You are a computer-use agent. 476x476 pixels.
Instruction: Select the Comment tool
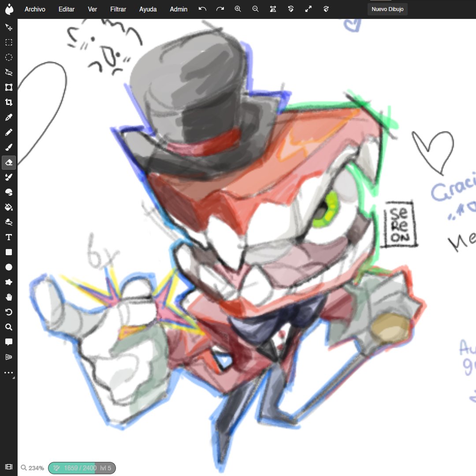point(9,342)
